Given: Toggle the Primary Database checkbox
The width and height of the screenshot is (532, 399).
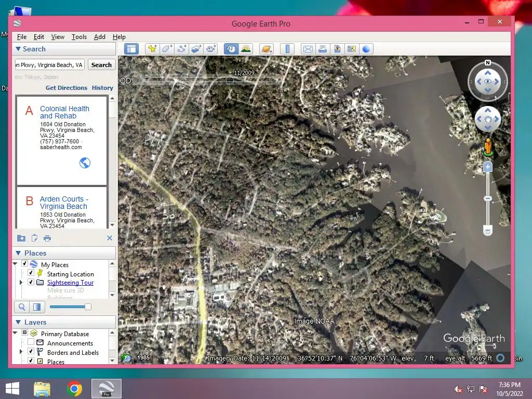Looking at the screenshot, I should [x=24, y=332].
